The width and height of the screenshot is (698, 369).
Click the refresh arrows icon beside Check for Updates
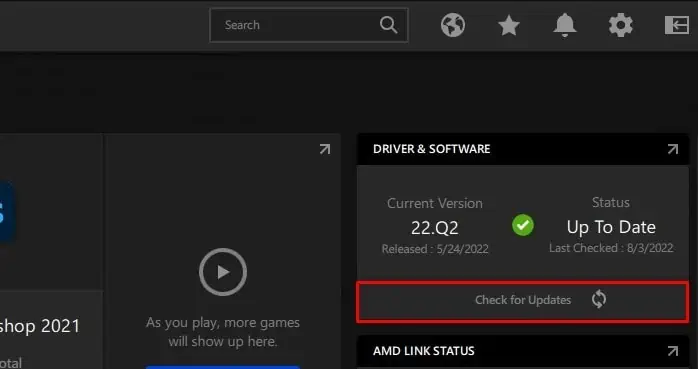tap(599, 299)
